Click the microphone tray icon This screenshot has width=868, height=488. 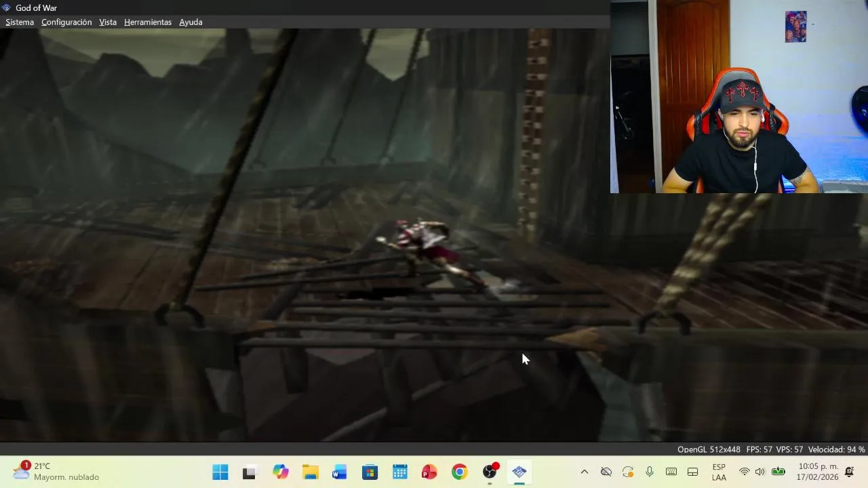[650, 472]
